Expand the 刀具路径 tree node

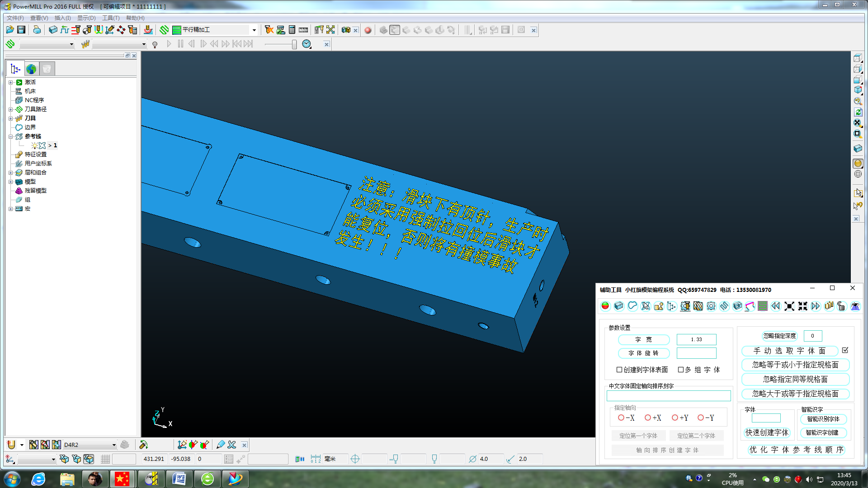pos(11,109)
